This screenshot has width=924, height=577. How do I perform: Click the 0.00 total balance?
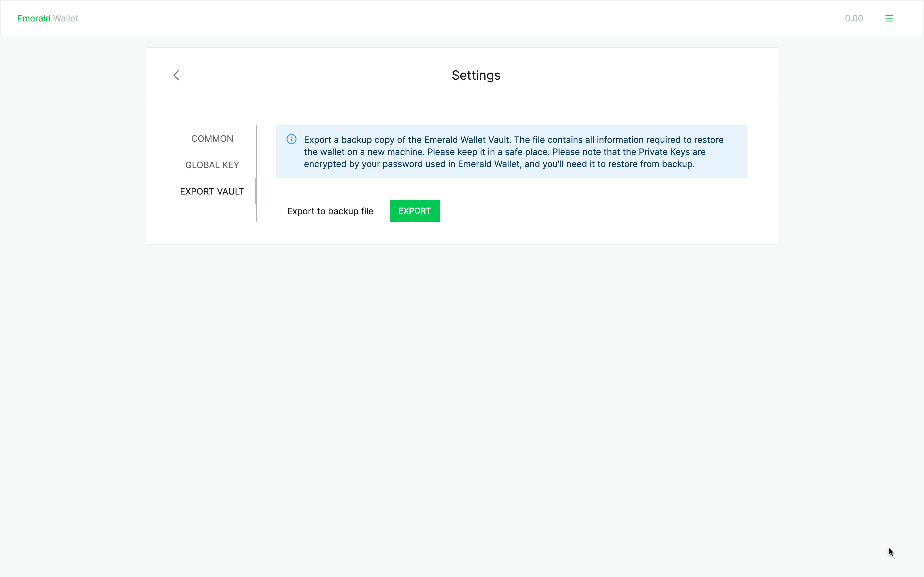coord(854,18)
